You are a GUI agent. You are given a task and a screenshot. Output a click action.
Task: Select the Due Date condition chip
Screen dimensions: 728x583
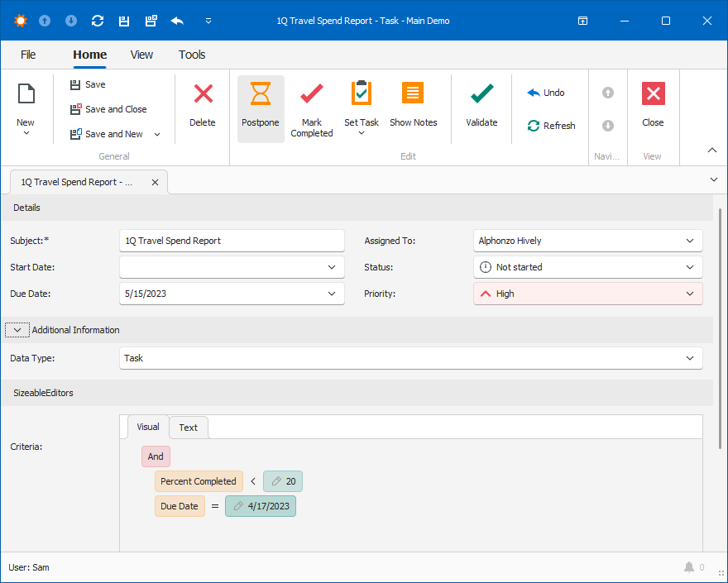180,505
